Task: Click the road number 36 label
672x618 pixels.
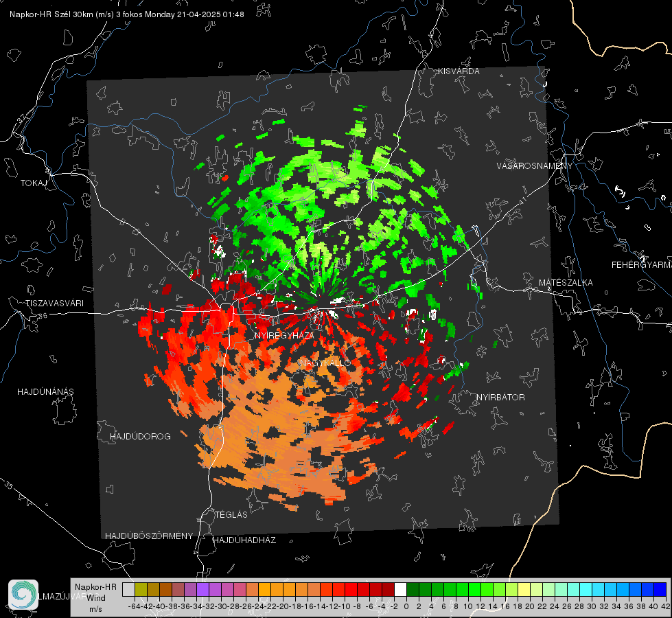Action: pos(43,316)
